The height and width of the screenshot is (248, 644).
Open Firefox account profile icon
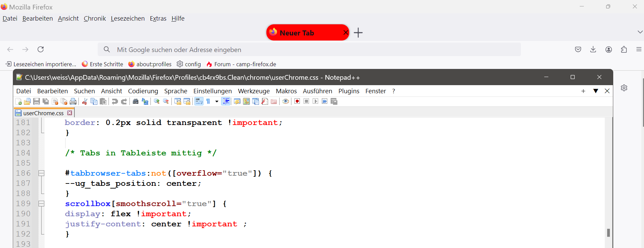point(609,49)
